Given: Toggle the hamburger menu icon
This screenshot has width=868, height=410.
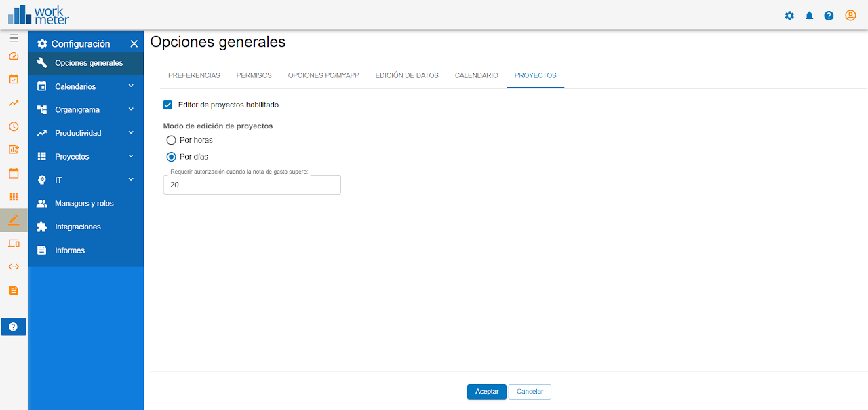Looking at the screenshot, I should point(14,38).
